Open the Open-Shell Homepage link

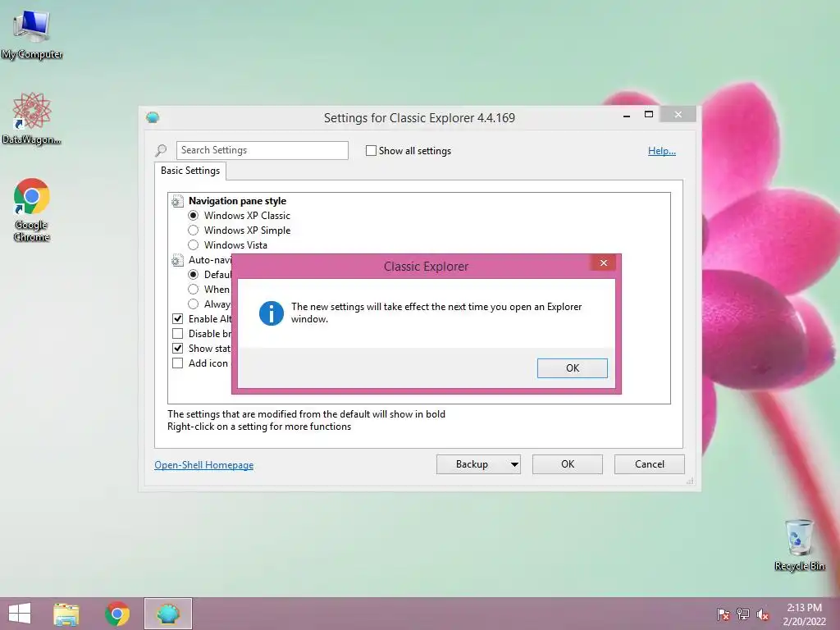click(204, 465)
